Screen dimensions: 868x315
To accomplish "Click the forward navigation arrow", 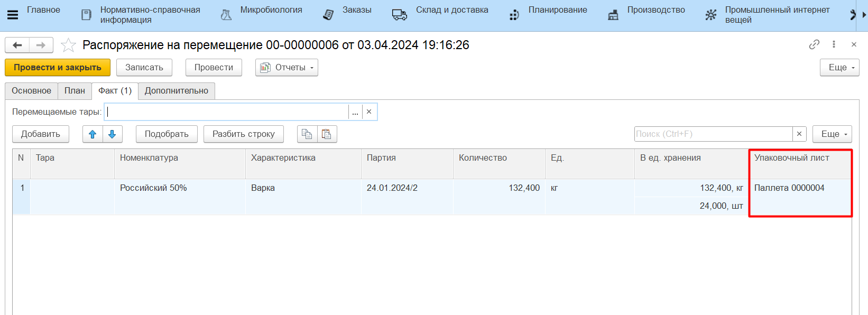I will 41,45.
